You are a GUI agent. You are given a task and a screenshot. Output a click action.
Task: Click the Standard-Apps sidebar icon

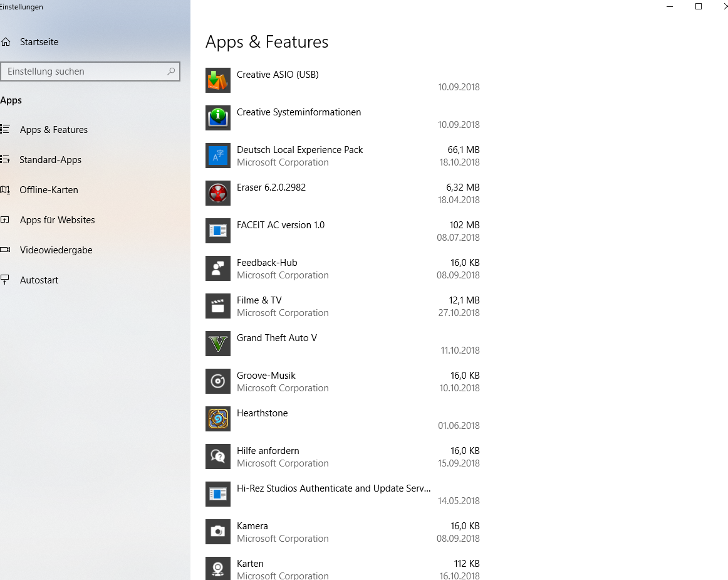click(5, 159)
